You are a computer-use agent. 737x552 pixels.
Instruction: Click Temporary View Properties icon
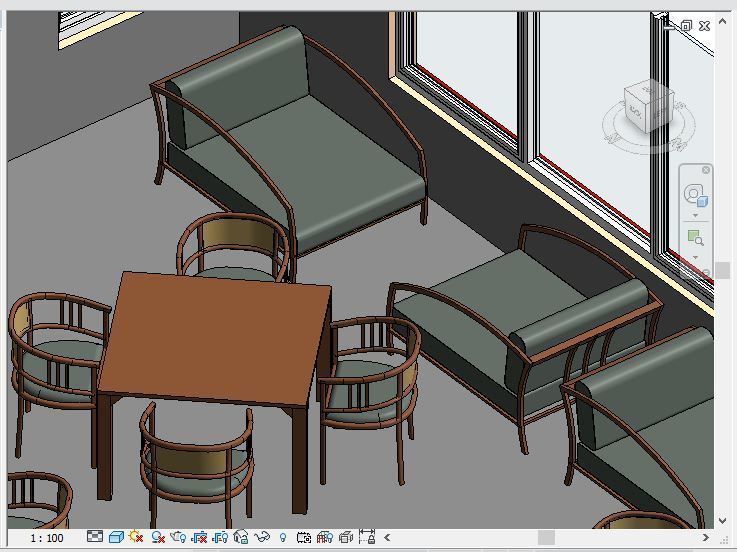[304, 537]
